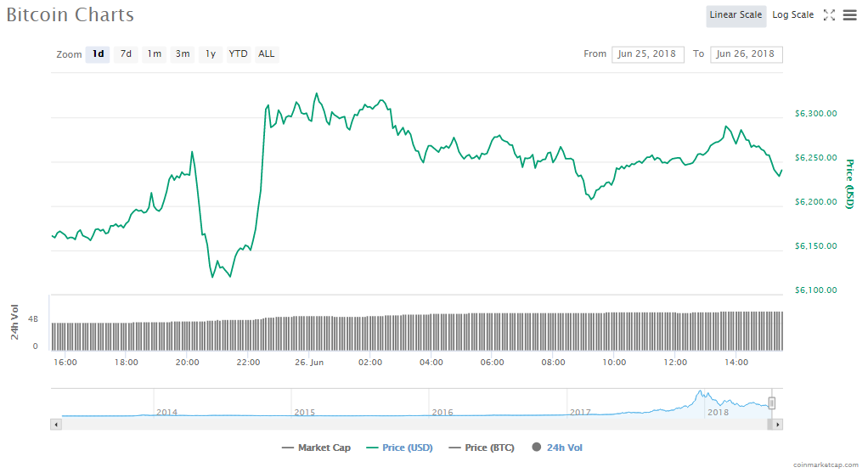Select the 1d zoom range
Image resolution: width=868 pixels, height=473 pixels.
[x=98, y=54]
